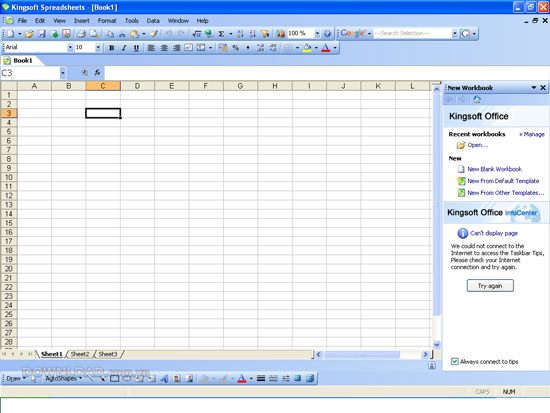
Task: Open AutoShapes dropdown menu
Action: pyautogui.click(x=63, y=378)
